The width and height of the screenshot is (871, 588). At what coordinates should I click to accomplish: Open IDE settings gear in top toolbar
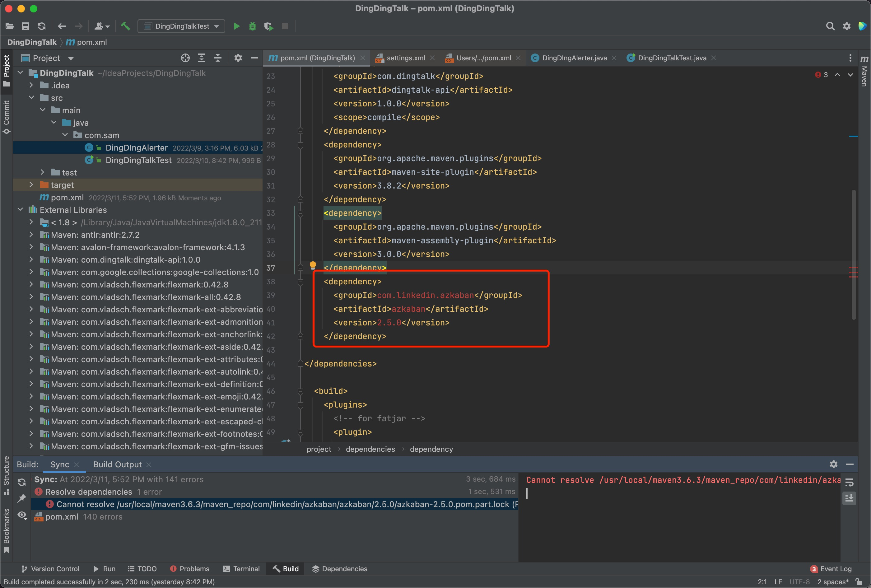coord(847,26)
